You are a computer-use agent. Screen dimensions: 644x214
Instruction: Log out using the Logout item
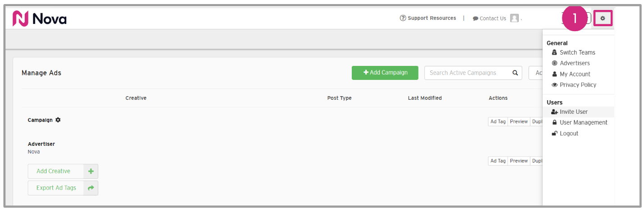pyautogui.click(x=569, y=134)
